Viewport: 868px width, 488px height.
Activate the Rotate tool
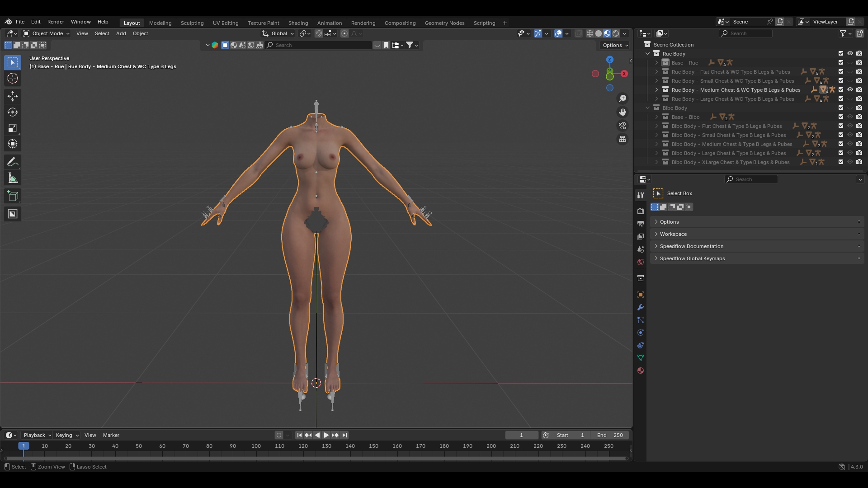click(13, 112)
